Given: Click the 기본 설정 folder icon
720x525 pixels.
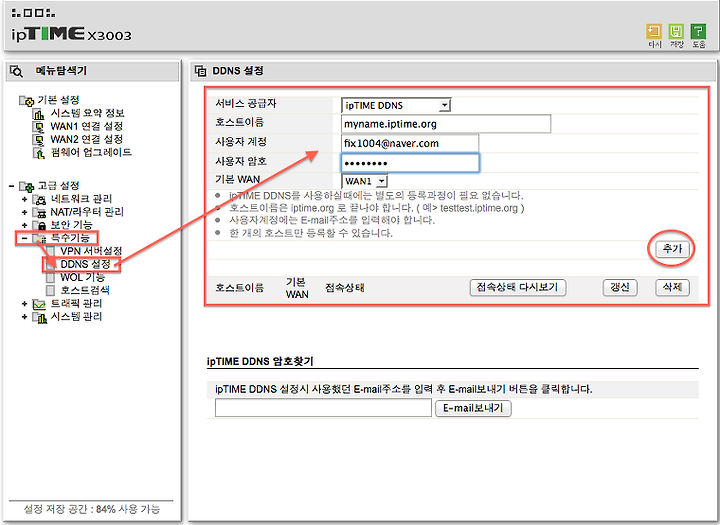Looking at the screenshot, I should [x=27, y=100].
